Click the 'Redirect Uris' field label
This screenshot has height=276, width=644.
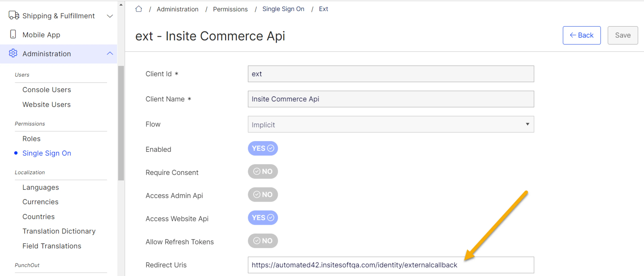coord(166,265)
